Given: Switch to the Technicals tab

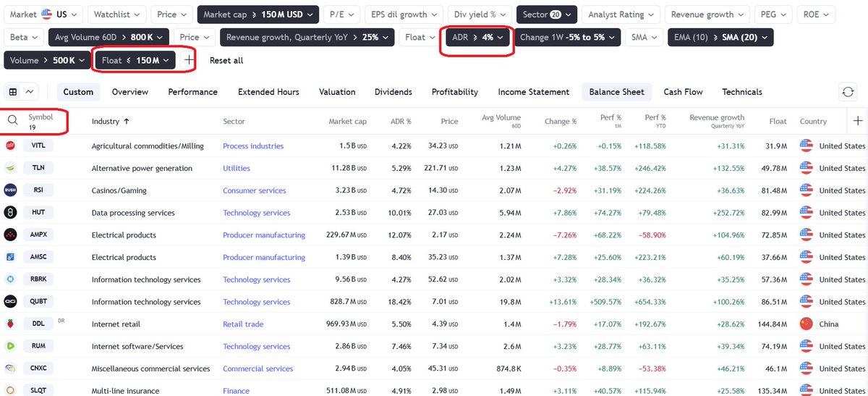Looking at the screenshot, I should click(742, 92).
